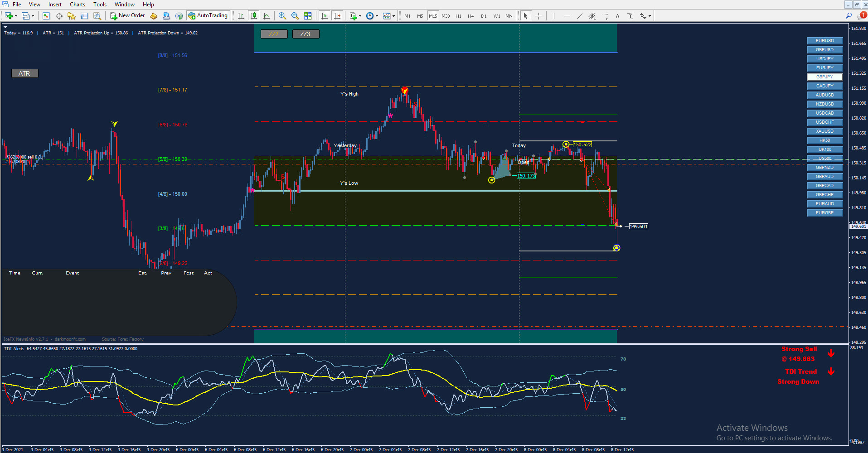Toggle the ZZ3 zigzag button
The height and width of the screenshot is (453, 868).
coord(305,34)
